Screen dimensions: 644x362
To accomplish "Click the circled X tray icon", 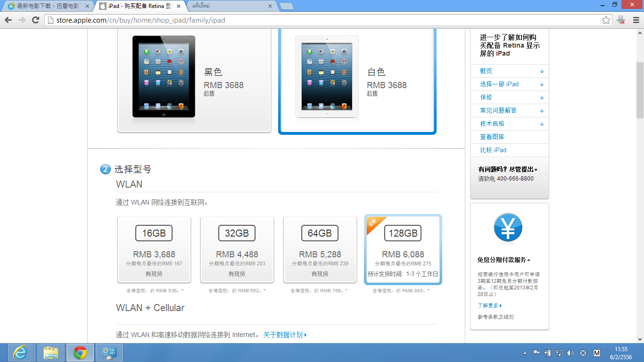I will 583,353.
